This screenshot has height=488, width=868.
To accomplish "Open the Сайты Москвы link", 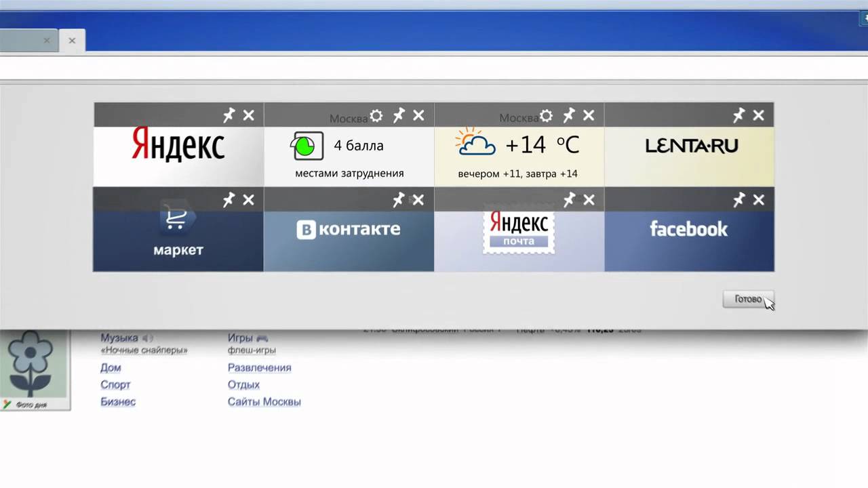I will coord(264,401).
